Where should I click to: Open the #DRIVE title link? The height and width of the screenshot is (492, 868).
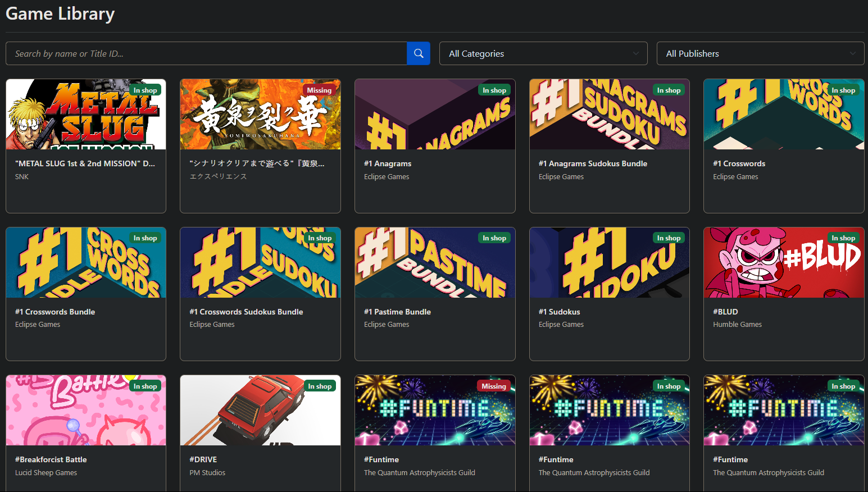[x=203, y=459]
